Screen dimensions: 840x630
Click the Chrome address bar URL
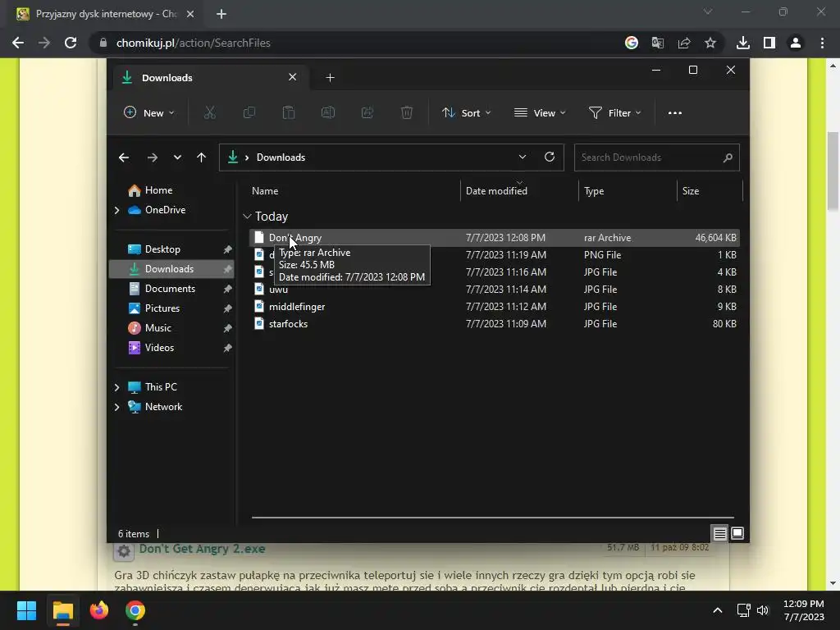point(194,43)
